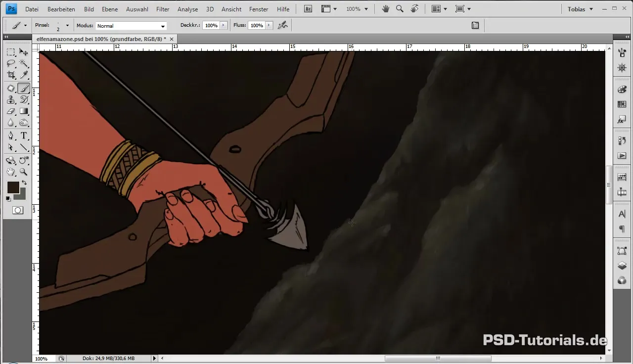Open the Color panel palette icon
The image size is (633, 364).
(622, 90)
